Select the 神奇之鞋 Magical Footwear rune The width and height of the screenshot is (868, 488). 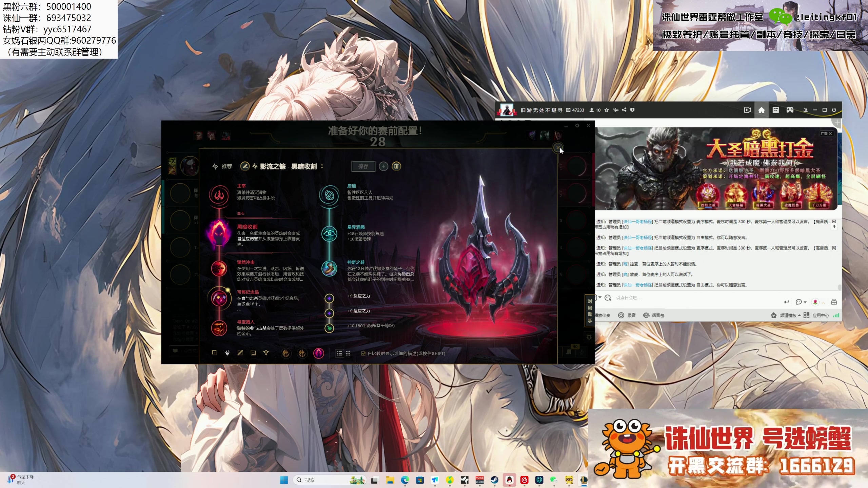point(329,269)
